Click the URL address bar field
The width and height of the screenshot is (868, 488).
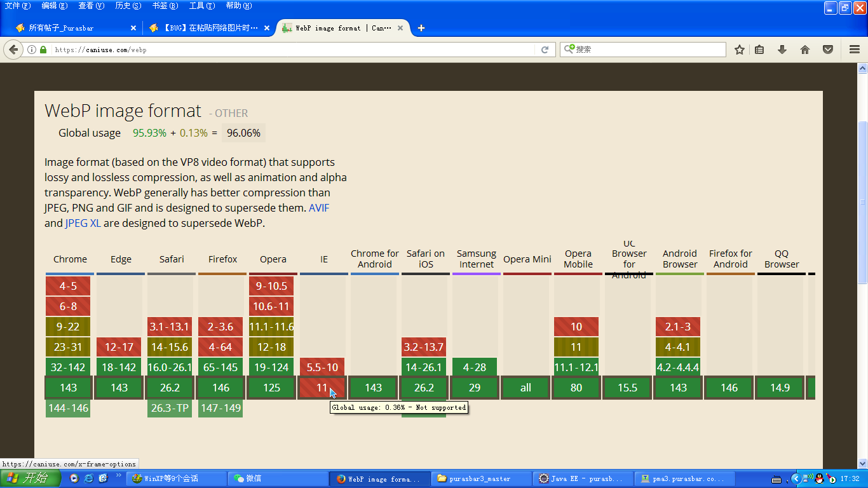[x=292, y=50]
